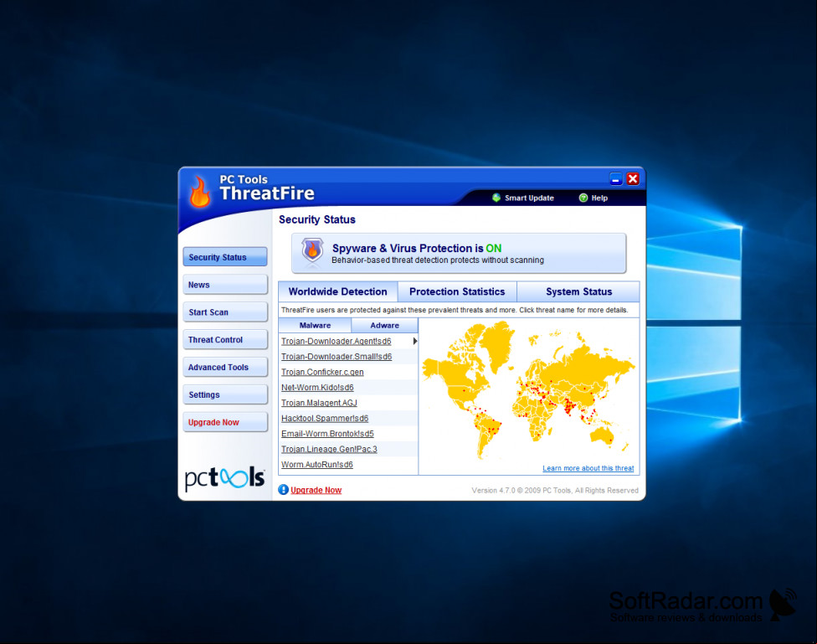Image resolution: width=817 pixels, height=644 pixels.
Task: Click the green Help question mark icon
Action: tap(583, 198)
